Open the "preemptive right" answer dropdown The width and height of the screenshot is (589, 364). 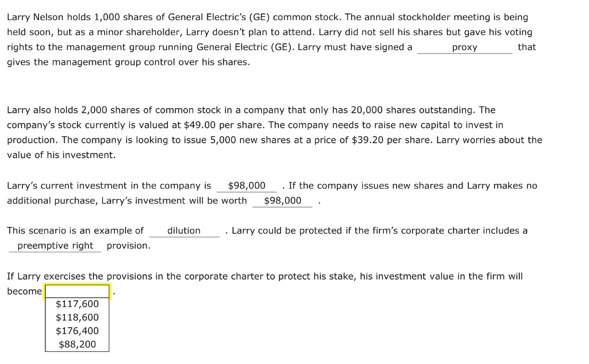pos(55,246)
